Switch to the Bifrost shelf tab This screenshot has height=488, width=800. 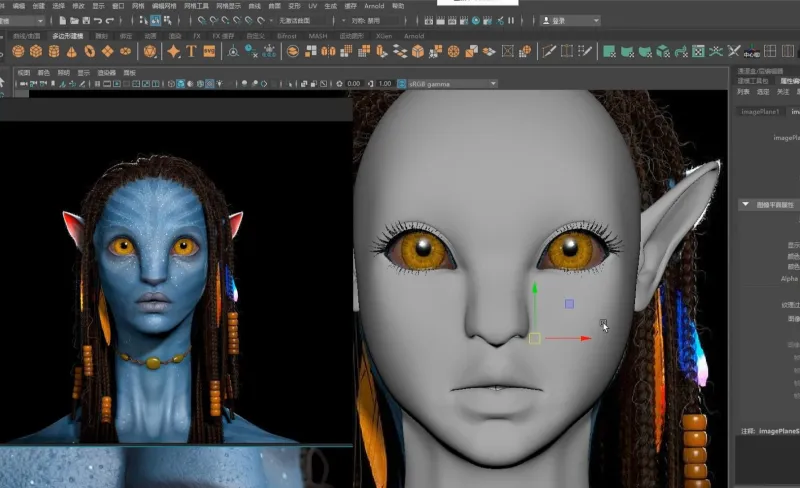pyautogui.click(x=286, y=36)
